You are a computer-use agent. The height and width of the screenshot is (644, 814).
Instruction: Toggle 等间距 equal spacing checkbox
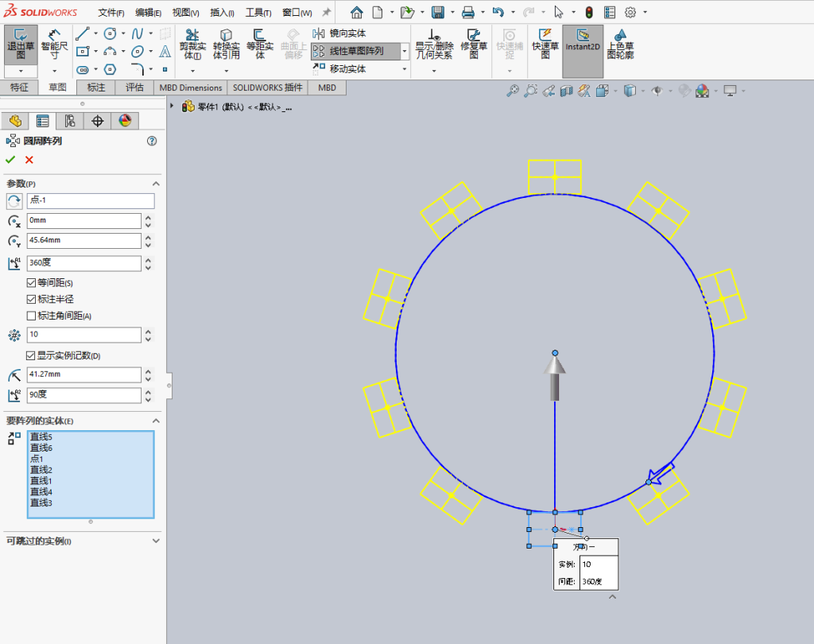31,283
